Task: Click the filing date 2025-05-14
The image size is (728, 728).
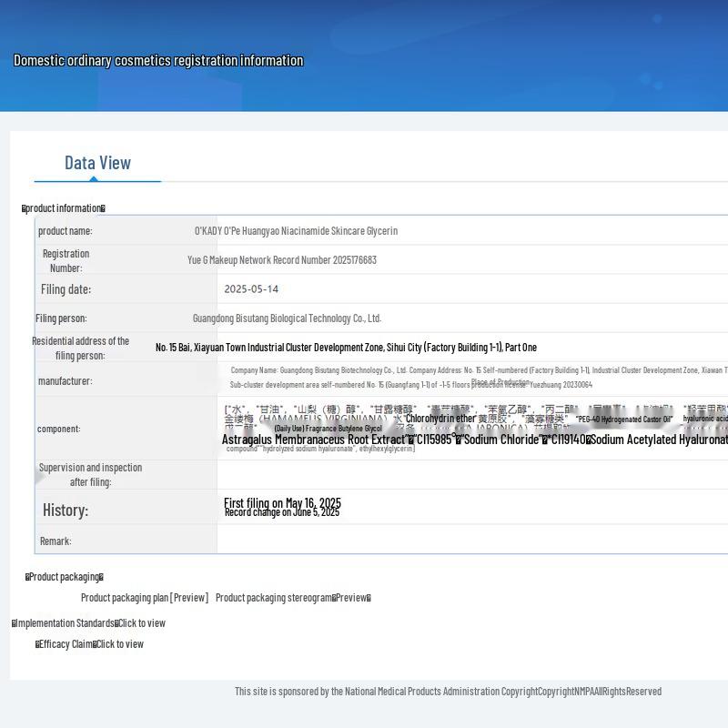Action: [x=251, y=289]
